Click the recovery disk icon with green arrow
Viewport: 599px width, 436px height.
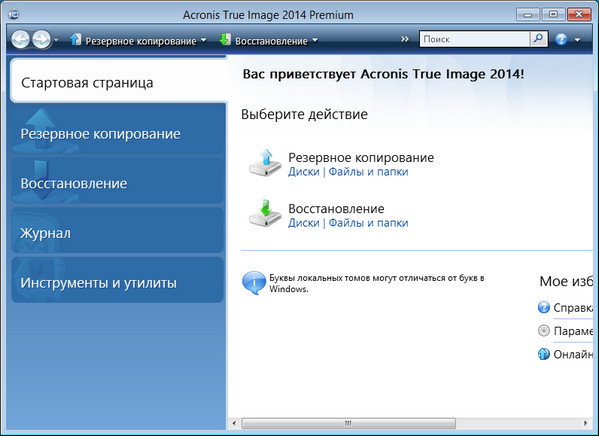coord(265,214)
